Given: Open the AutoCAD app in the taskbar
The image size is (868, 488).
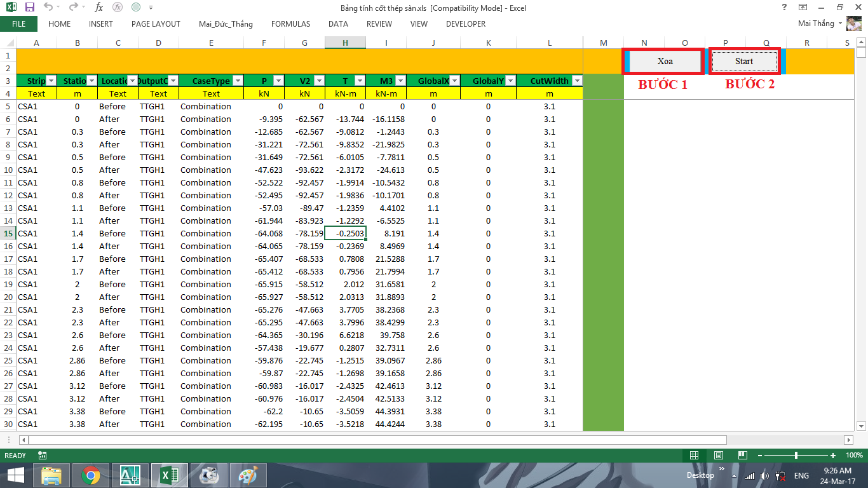Looking at the screenshot, I should [x=130, y=475].
